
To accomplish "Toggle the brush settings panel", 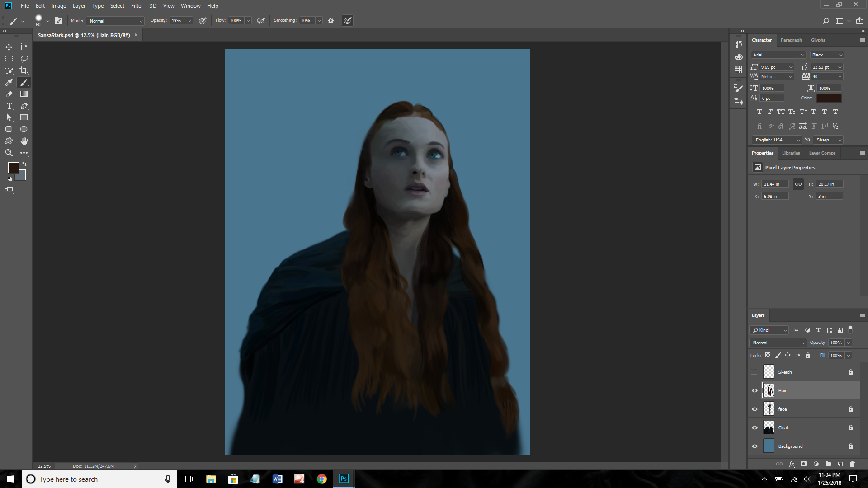I will coord(58,21).
